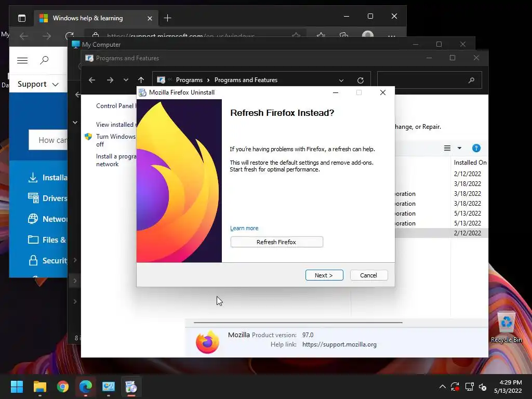Click the How can we help search box
The image size is (532, 399).
(48, 140)
